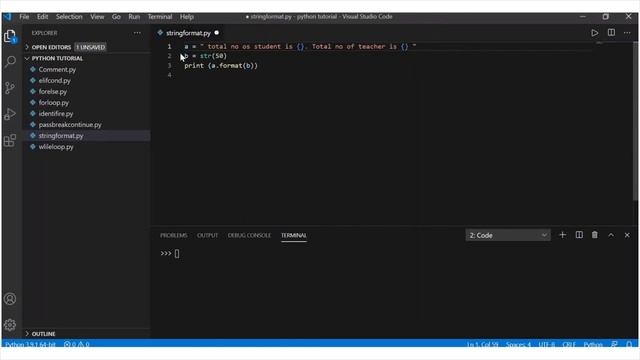The image size is (640, 360).
Task: Click the print (a.format(b)) line
Action: [221, 66]
